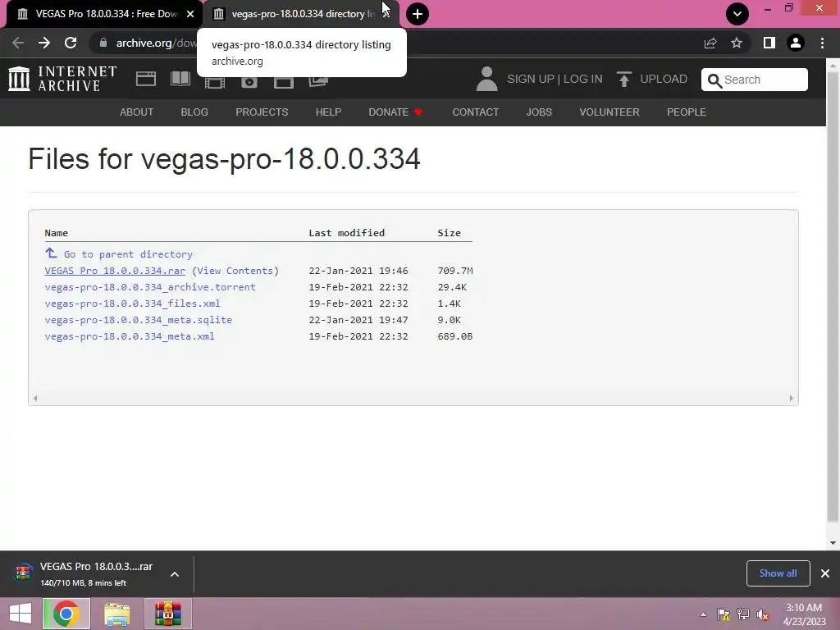Open the Software floppy-disk icon
The width and height of the screenshot is (840, 630).
point(283,82)
